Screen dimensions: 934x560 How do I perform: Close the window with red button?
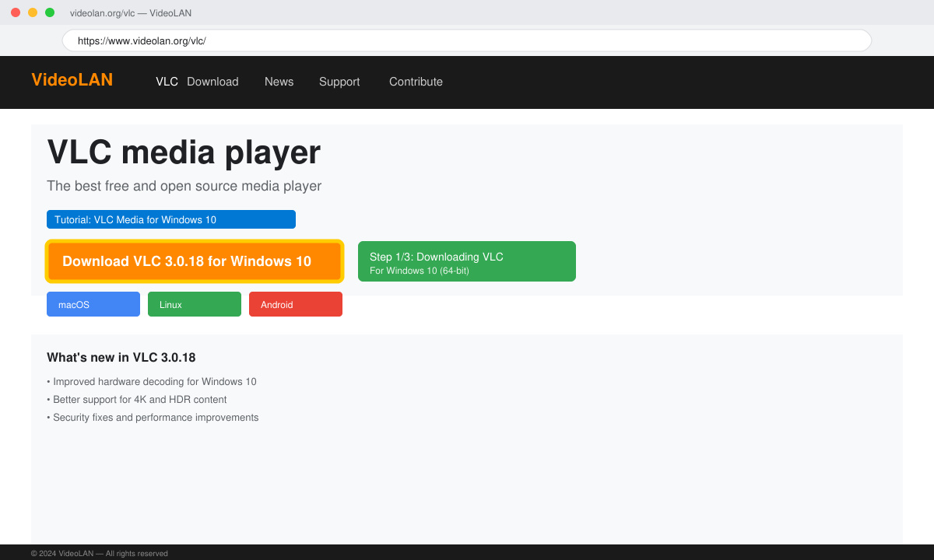pyautogui.click(x=16, y=12)
